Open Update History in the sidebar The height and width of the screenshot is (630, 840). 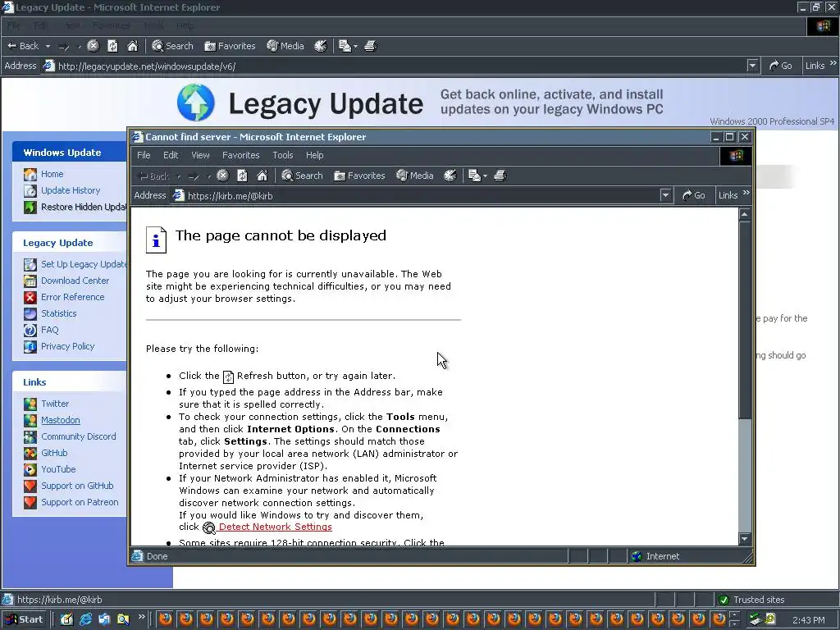(x=71, y=190)
